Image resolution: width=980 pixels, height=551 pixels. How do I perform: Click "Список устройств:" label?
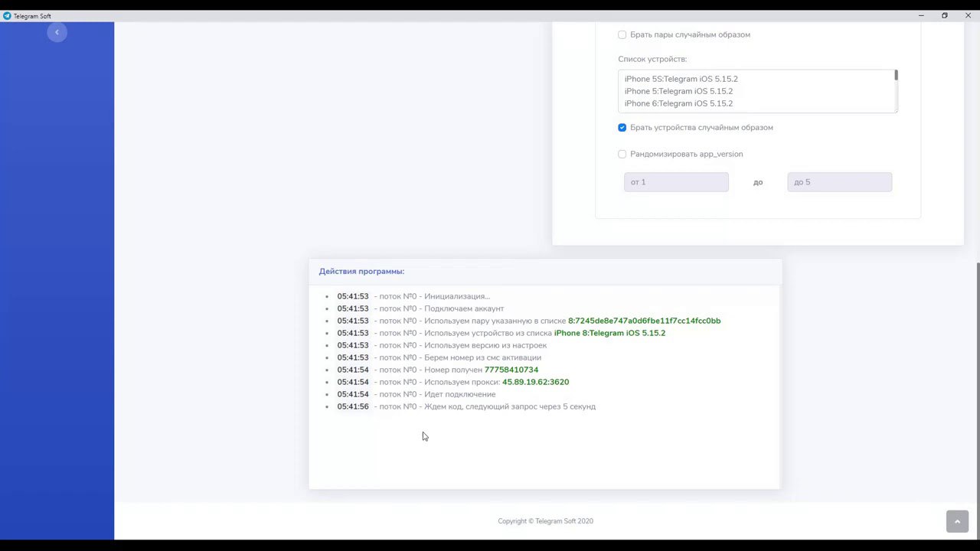(652, 59)
